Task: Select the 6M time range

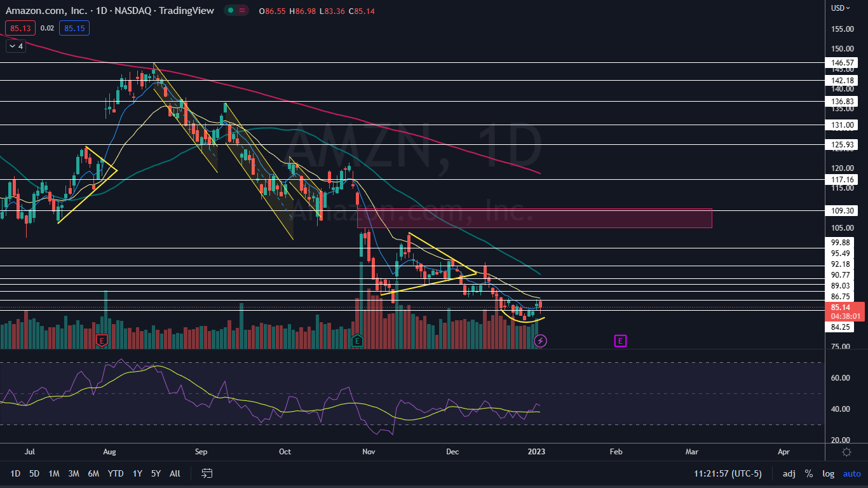Action: coord(93,473)
